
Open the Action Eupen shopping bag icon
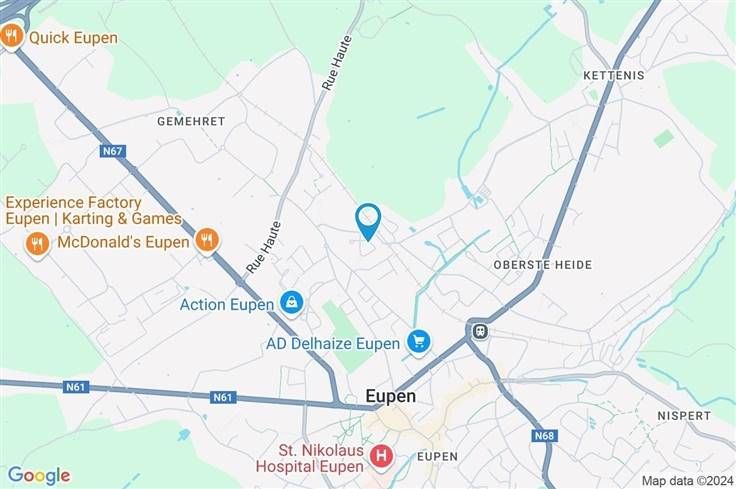point(291,304)
